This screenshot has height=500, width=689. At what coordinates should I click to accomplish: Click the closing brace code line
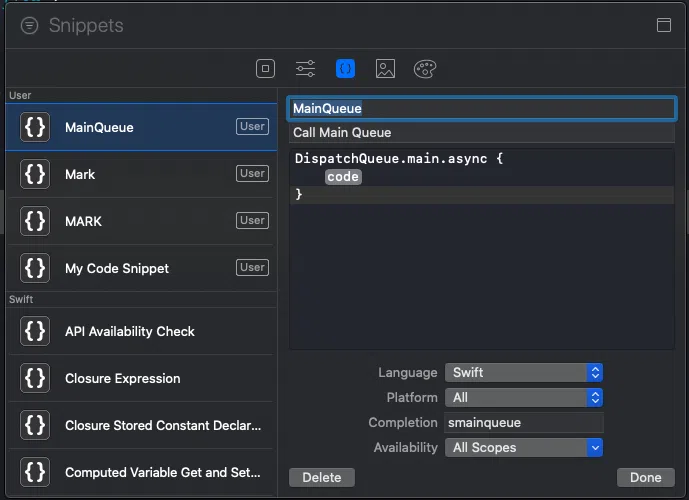482,195
